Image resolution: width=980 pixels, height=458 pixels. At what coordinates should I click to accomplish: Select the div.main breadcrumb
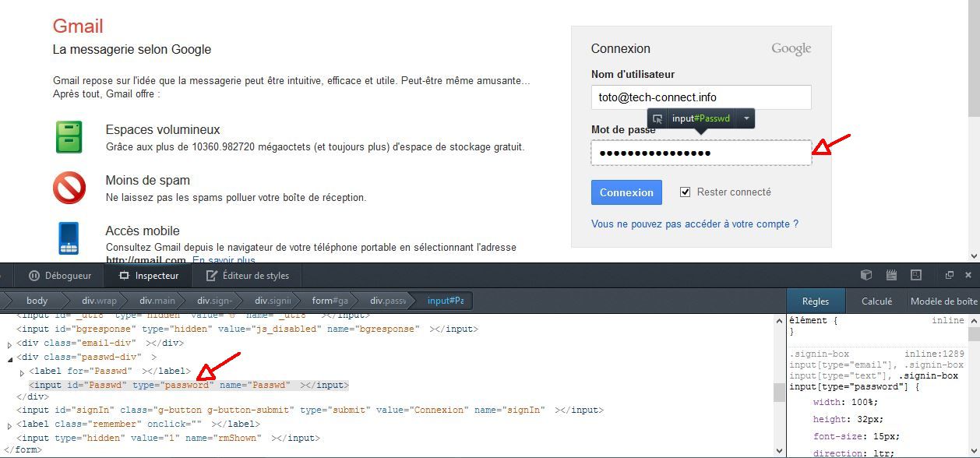[x=157, y=301]
